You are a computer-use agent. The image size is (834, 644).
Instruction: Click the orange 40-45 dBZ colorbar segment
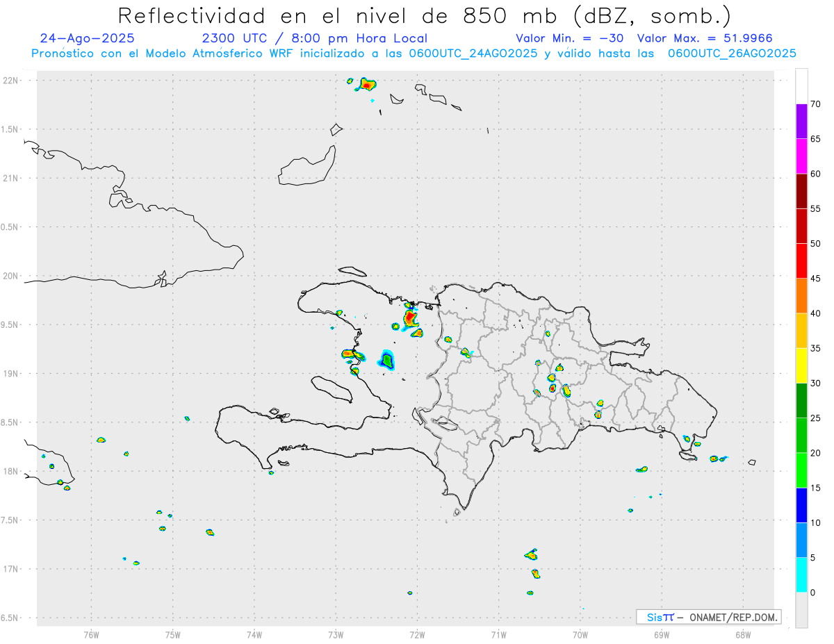pyautogui.click(x=801, y=296)
